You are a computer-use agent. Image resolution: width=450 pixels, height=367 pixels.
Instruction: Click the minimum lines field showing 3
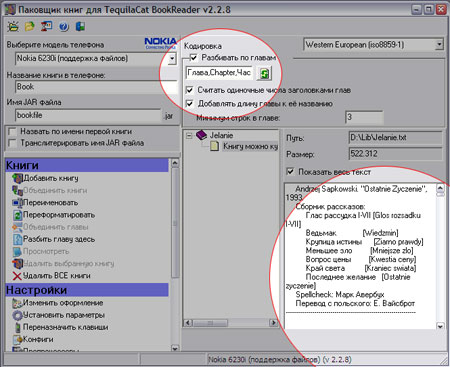point(364,117)
